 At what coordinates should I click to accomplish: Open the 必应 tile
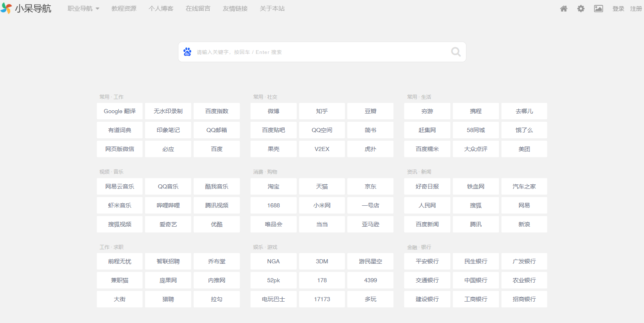pyautogui.click(x=168, y=149)
